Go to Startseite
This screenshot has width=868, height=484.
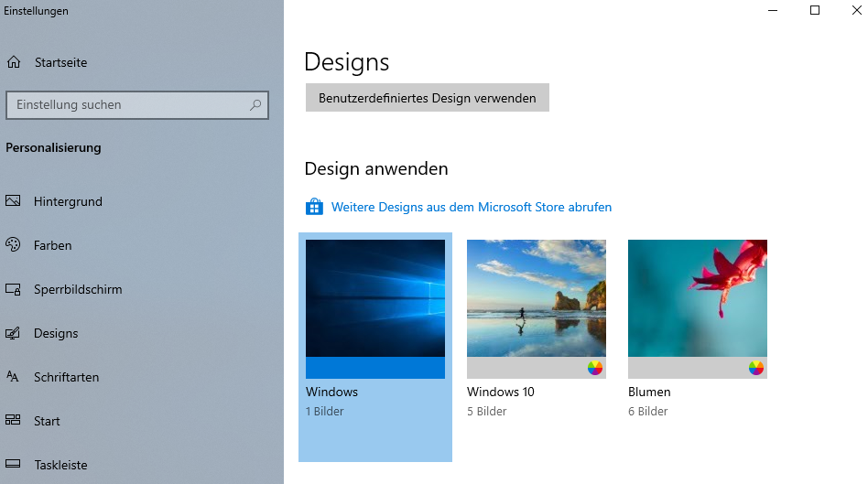61,62
